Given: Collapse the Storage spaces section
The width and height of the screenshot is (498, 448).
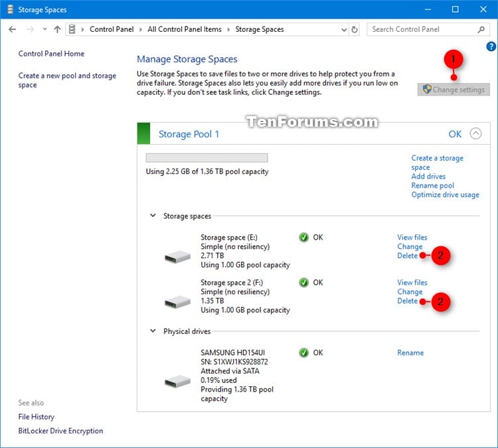Looking at the screenshot, I should [x=153, y=216].
